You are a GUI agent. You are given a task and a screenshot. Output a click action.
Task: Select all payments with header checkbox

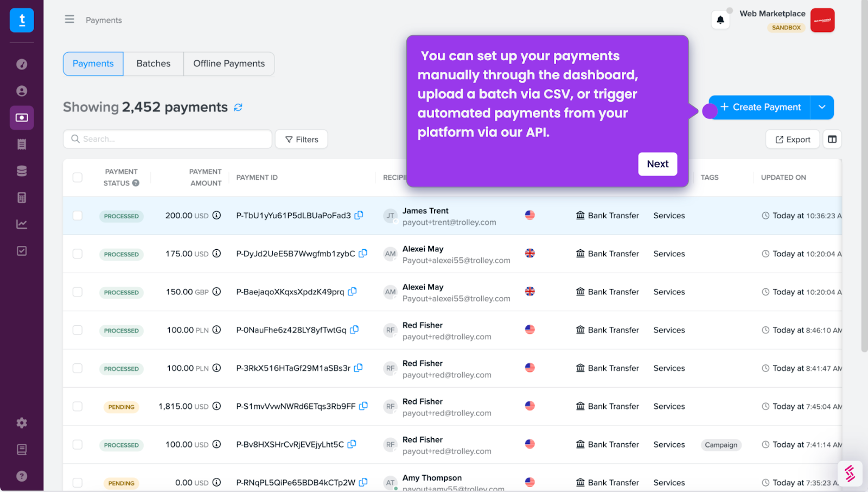(78, 178)
